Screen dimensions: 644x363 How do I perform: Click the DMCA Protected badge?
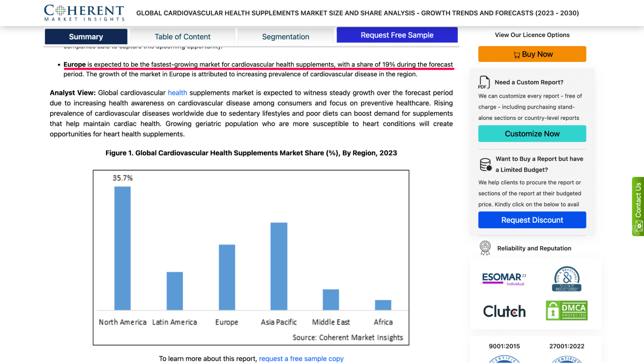[567, 311]
